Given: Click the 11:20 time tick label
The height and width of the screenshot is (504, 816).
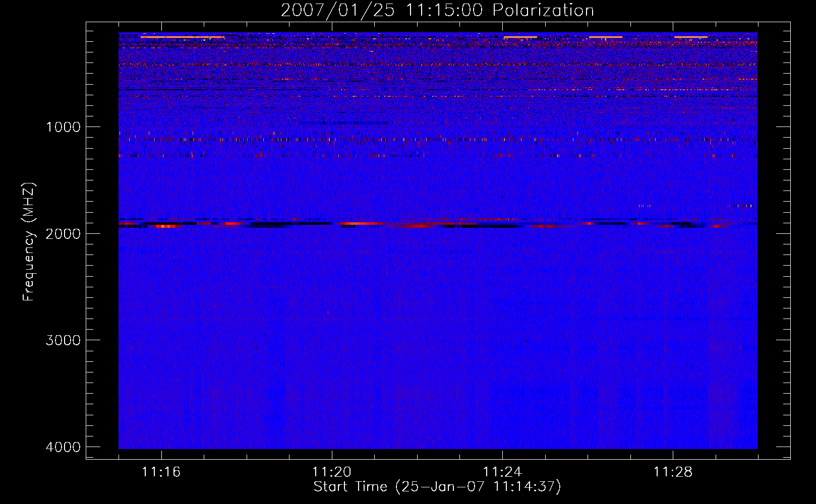Looking at the screenshot, I should click(332, 472).
